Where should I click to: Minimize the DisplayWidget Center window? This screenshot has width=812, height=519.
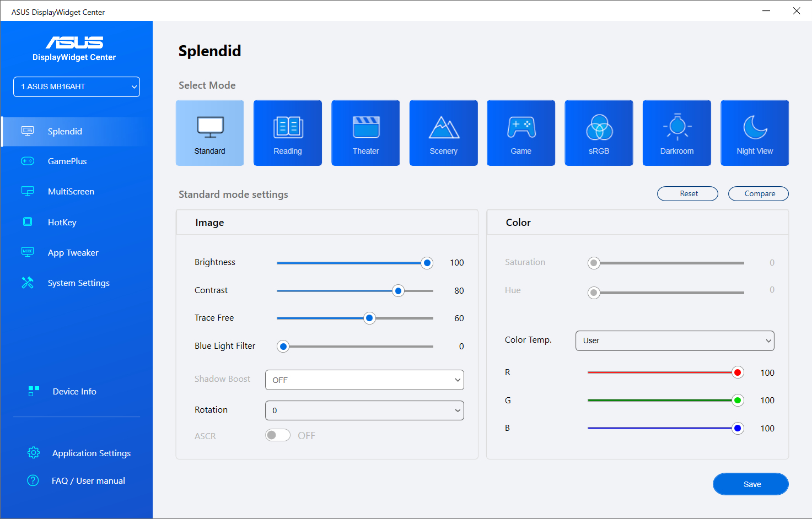[766, 11]
